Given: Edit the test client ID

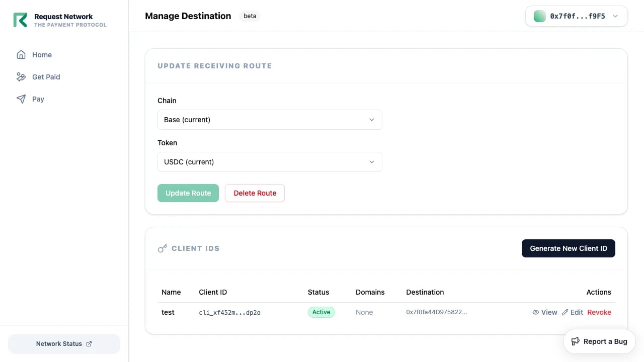Looking at the screenshot, I should (x=573, y=312).
